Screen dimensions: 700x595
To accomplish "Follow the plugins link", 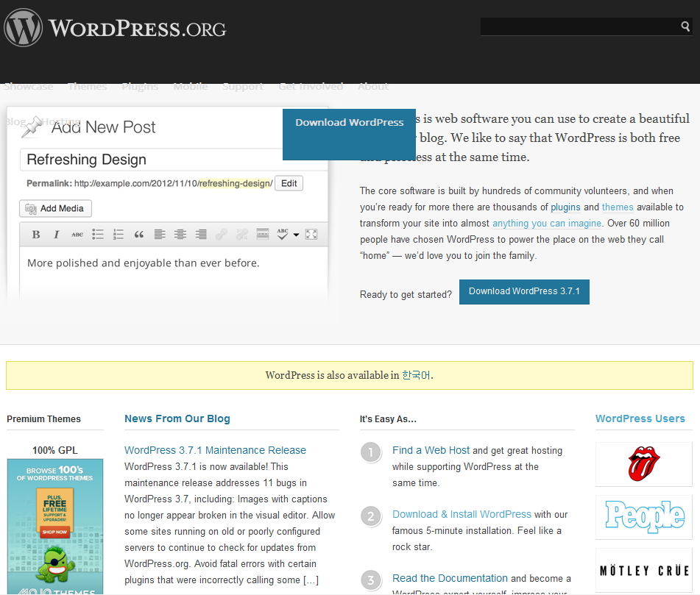I will tap(565, 207).
